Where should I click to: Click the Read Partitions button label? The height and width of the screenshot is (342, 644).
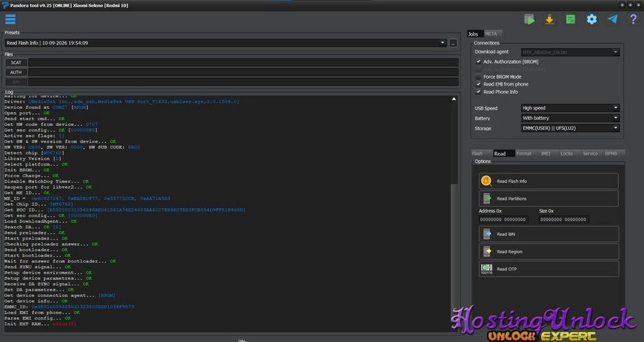coord(511,198)
